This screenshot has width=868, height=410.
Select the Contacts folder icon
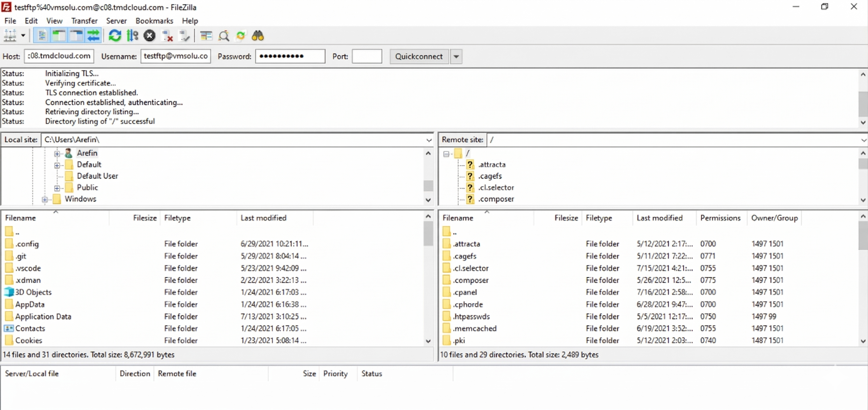[9, 328]
